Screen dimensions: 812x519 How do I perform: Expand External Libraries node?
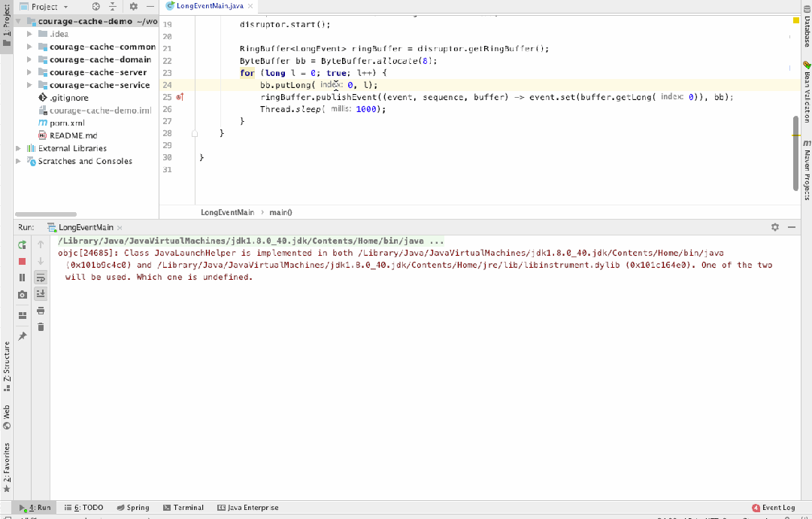(19, 148)
